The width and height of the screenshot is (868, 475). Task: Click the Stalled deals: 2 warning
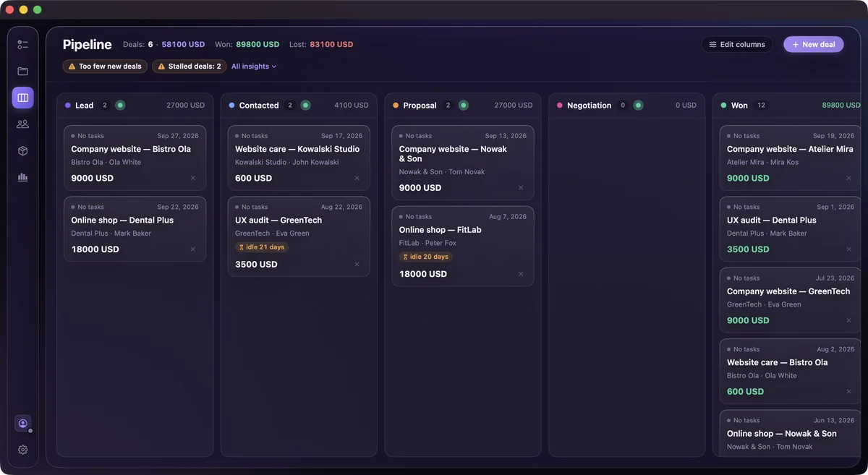190,67
